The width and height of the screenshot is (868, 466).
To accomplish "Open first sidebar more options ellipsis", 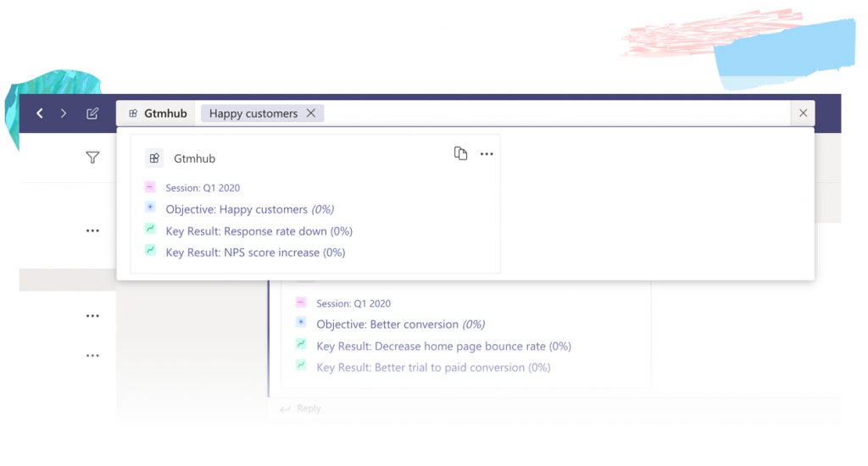I will click(x=92, y=230).
